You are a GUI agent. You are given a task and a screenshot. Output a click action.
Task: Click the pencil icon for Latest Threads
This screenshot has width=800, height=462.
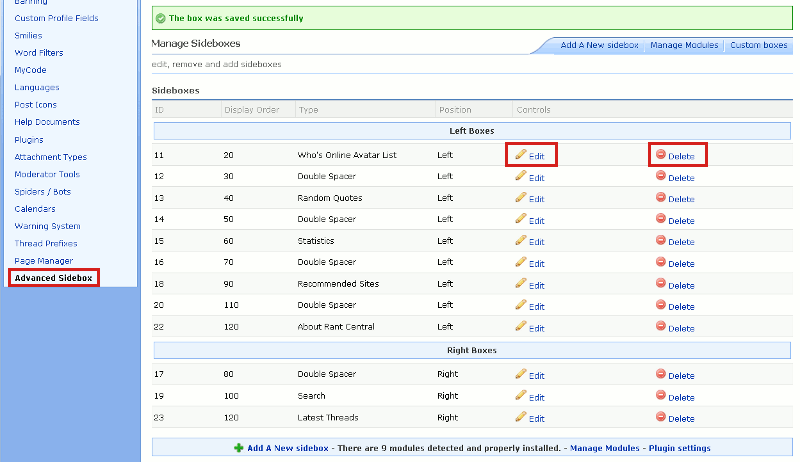[520, 417]
